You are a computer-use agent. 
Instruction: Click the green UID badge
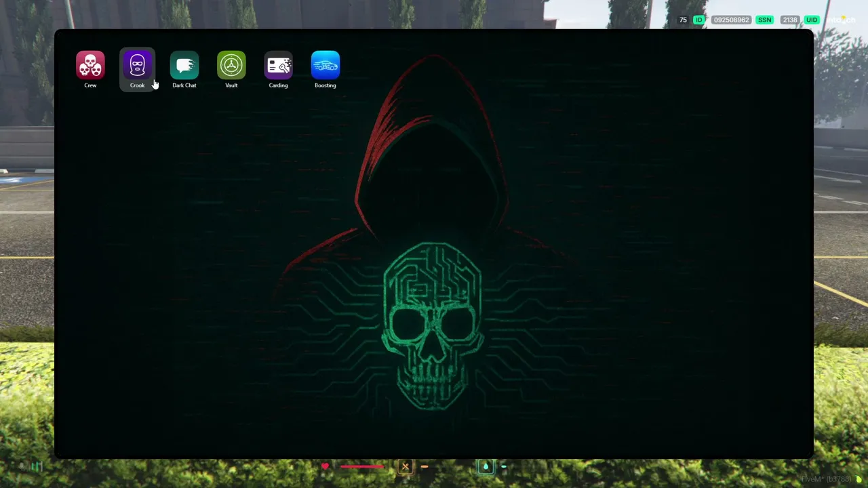812,20
